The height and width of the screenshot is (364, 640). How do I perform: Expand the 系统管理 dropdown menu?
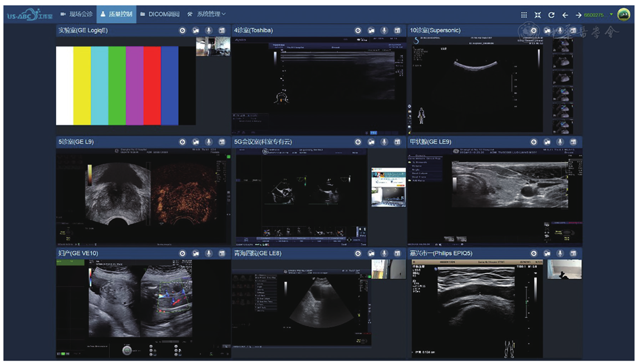coord(206,14)
